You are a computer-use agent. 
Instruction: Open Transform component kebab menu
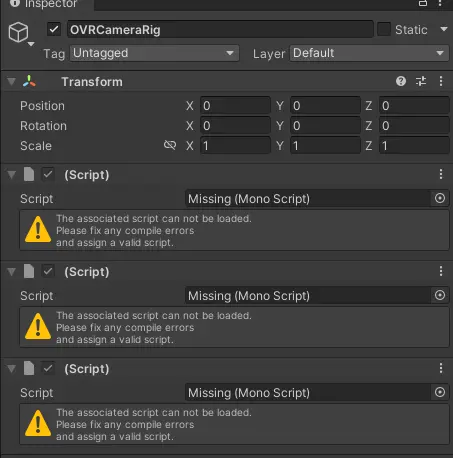441,81
